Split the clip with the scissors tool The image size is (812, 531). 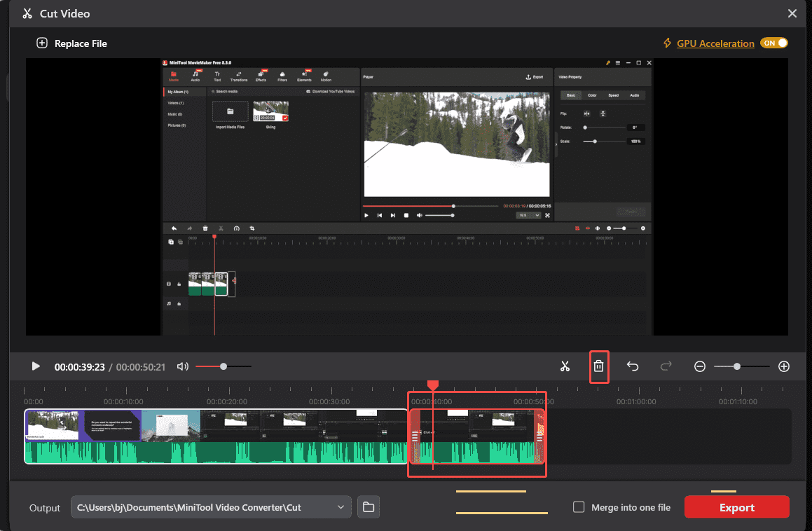[x=565, y=366]
